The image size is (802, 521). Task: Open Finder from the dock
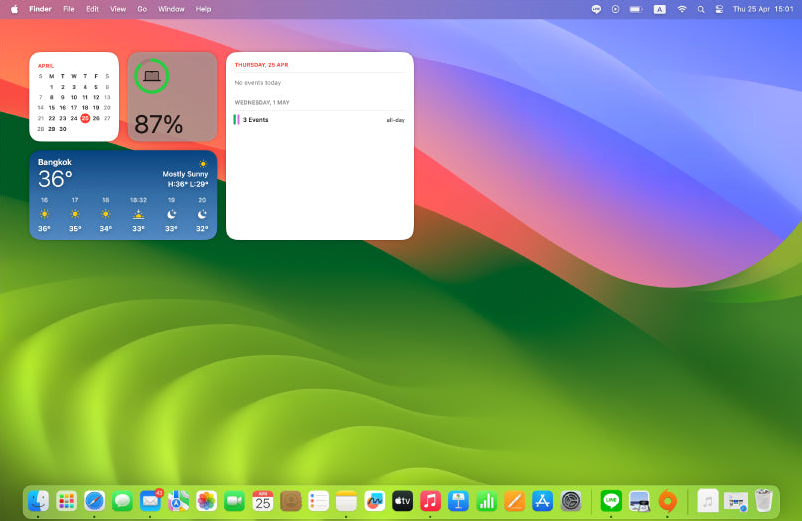pyautogui.click(x=38, y=501)
